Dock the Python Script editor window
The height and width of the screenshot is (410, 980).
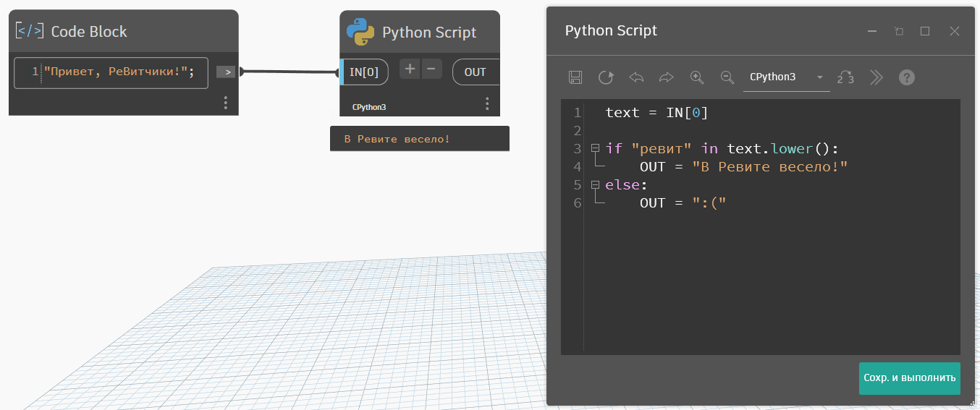click(898, 31)
